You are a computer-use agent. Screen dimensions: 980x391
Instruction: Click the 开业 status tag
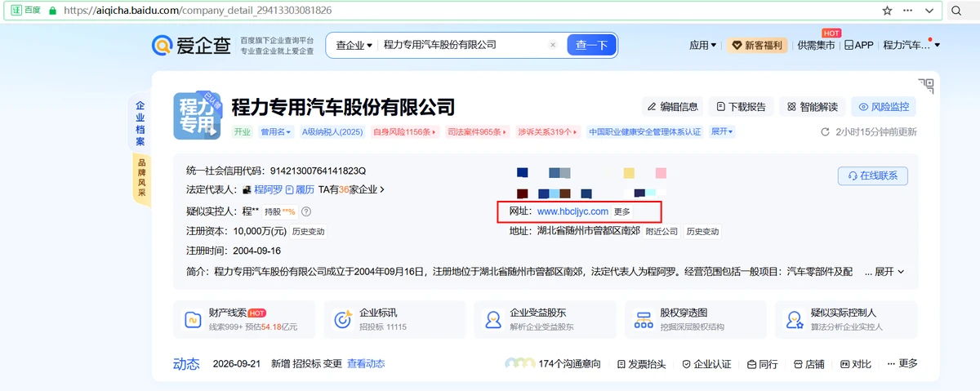(242, 131)
